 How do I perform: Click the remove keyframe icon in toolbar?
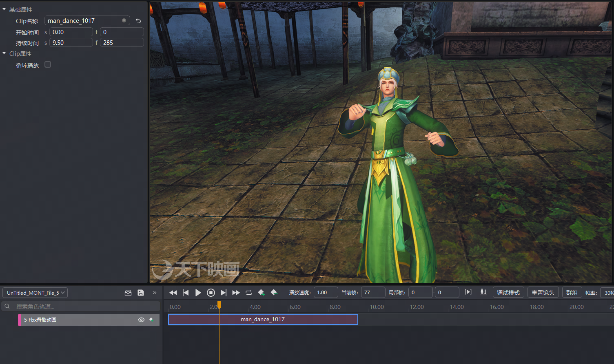[274, 293]
